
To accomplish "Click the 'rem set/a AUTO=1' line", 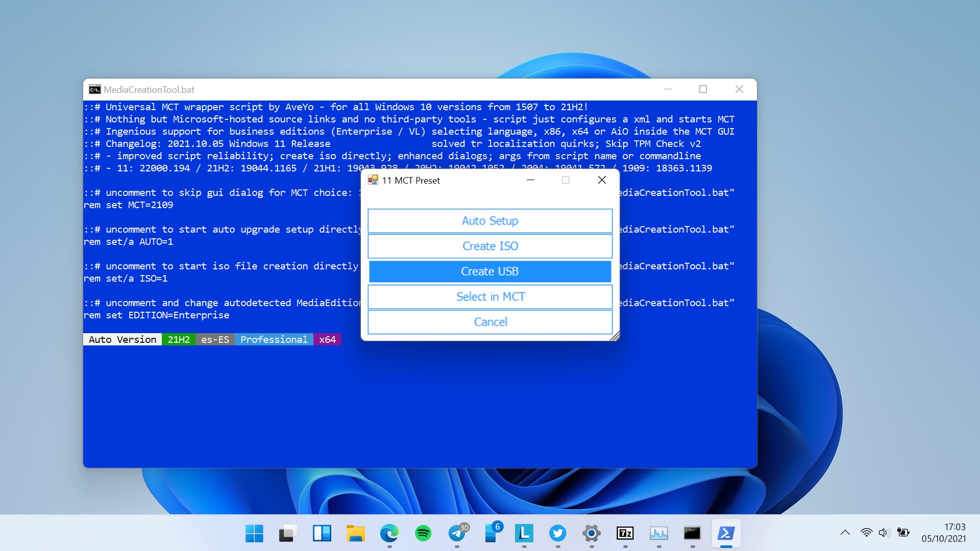I will pyautogui.click(x=129, y=242).
